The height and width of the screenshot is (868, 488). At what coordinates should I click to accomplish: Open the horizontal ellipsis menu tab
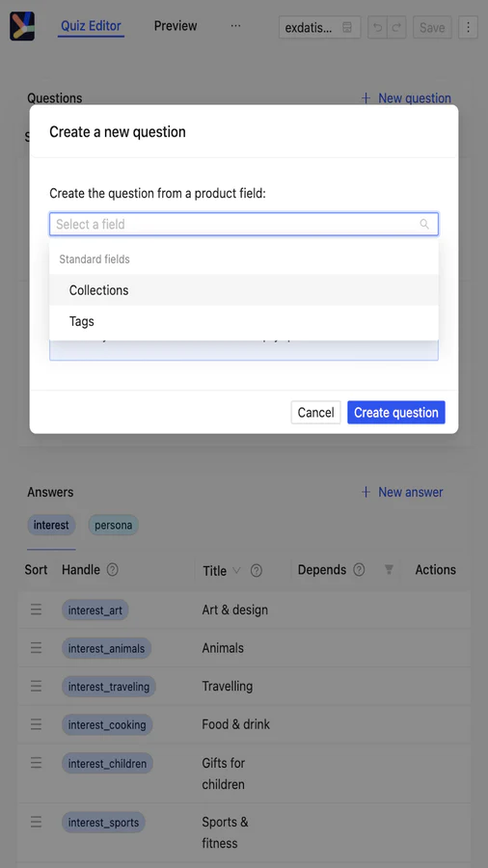(x=235, y=26)
